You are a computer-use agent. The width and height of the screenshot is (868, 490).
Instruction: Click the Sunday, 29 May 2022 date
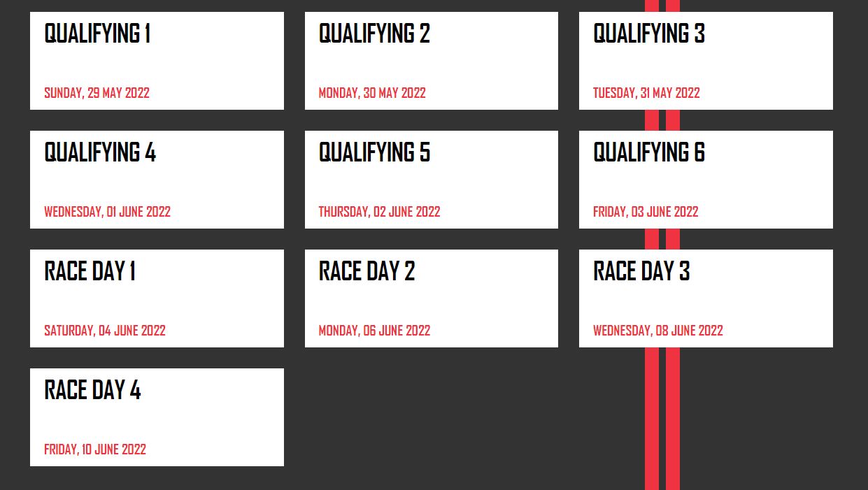[x=97, y=93]
